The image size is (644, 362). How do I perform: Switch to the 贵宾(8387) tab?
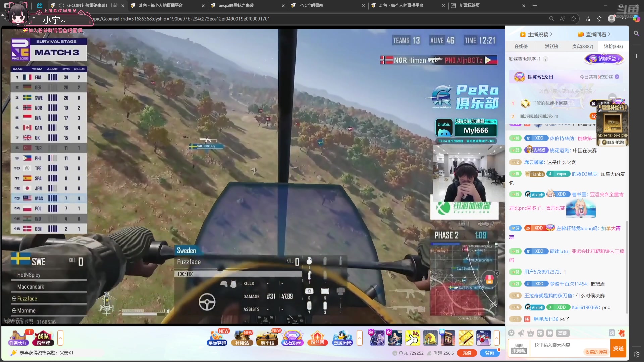583,46
